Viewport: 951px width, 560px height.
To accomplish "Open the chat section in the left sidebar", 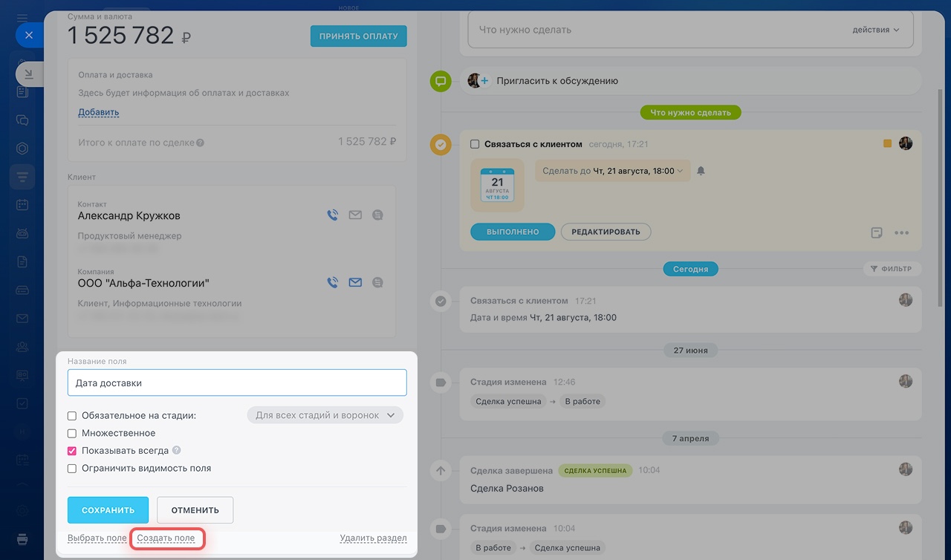I will [x=22, y=120].
